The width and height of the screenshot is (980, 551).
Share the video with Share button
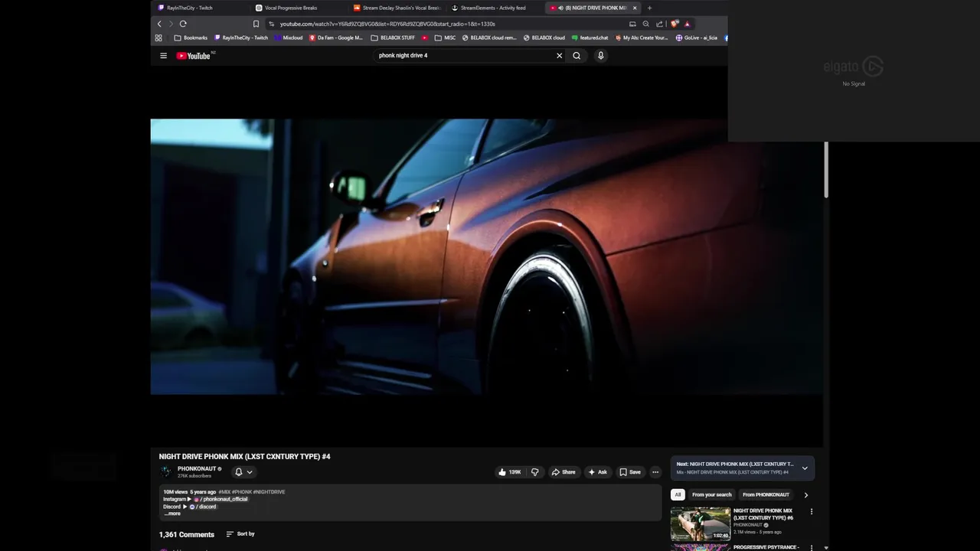tap(563, 472)
